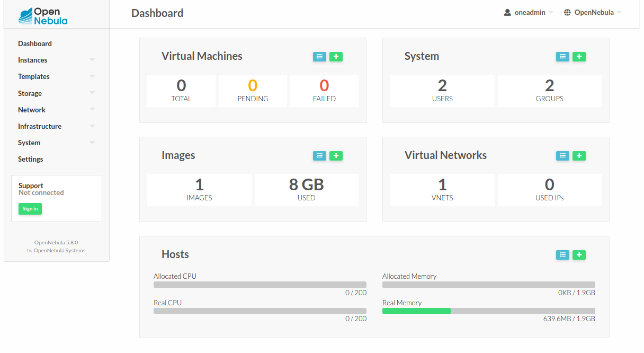Go to Dashboard in the sidebar
The image size is (644, 353).
[35, 43]
